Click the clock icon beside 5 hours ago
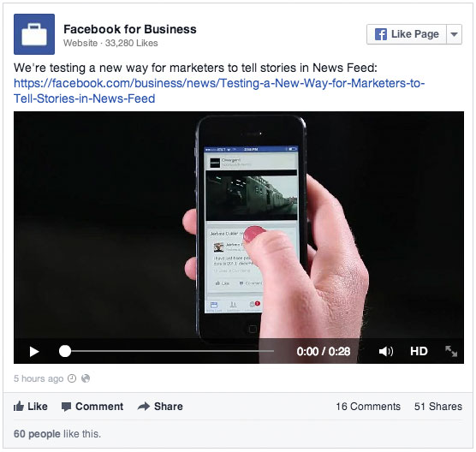476x452 pixels. [x=72, y=378]
